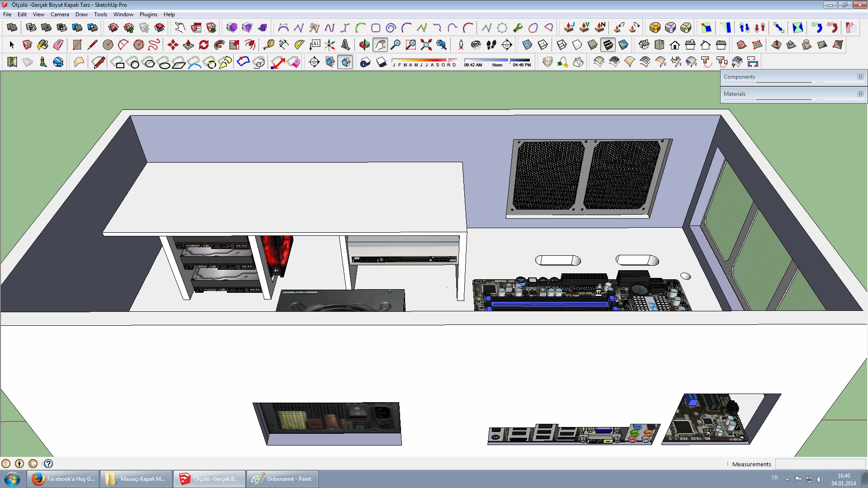Open the File menu
Image resolution: width=868 pixels, height=488 pixels.
coord(7,14)
